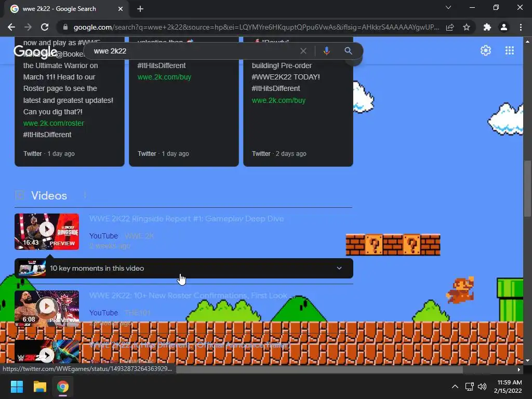Open the Chrome profile avatar menu
This screenshot has width=532, height=399.
tap(504, 27)
